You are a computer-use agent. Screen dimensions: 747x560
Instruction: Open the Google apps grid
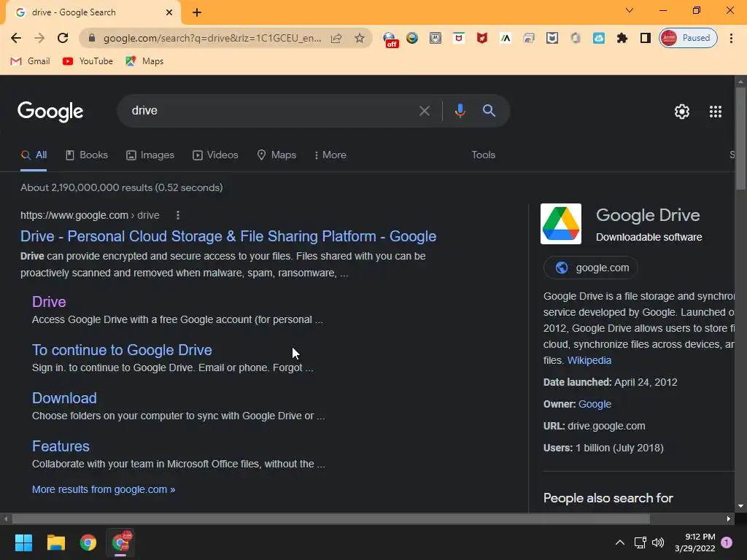tap(715, 112)
